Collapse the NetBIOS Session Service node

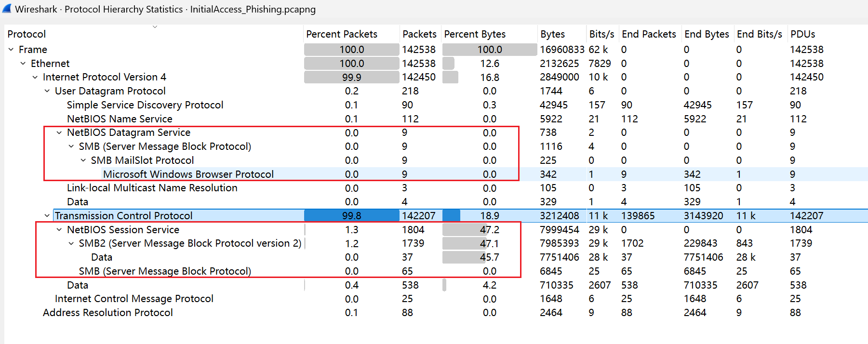(x=59, y=230)
